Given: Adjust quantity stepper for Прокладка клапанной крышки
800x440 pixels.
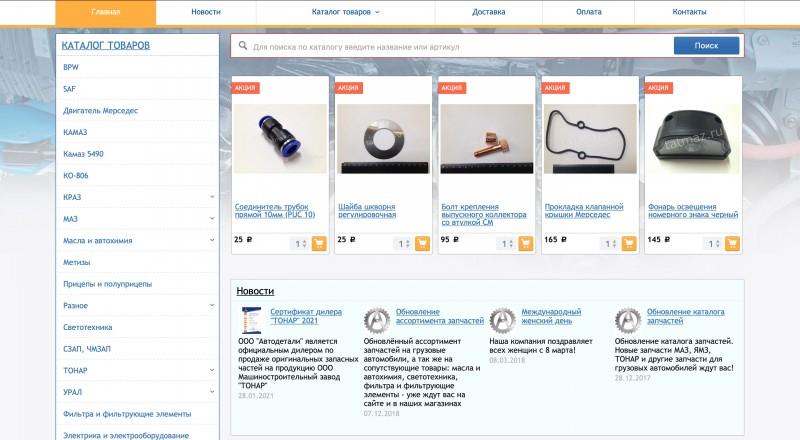Looking at the screenshot, I should (x=615, y=244).
